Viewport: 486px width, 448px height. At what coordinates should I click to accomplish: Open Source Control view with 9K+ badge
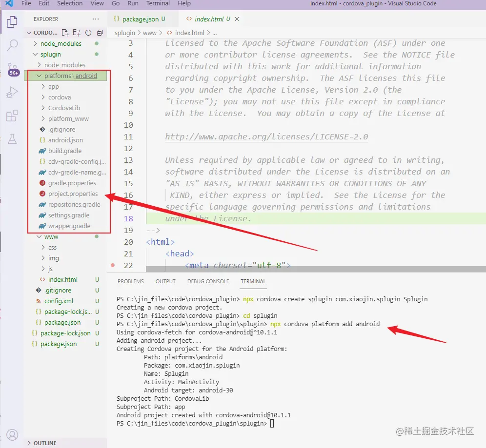[x=13, y=69]
